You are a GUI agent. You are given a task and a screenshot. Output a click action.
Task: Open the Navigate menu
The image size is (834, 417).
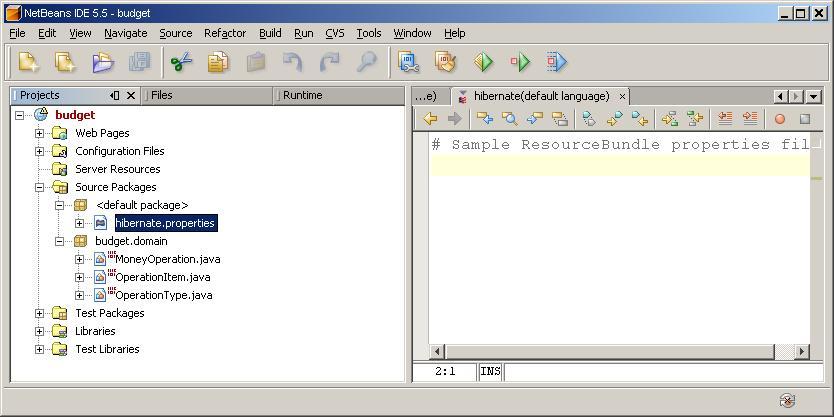tap(126, 33)
